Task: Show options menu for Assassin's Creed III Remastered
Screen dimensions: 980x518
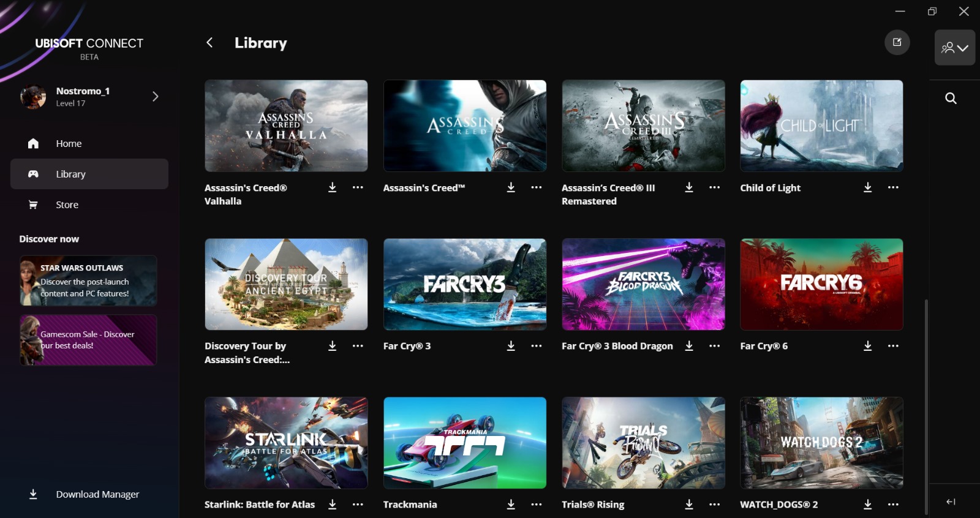Action: tap(715, 187)
